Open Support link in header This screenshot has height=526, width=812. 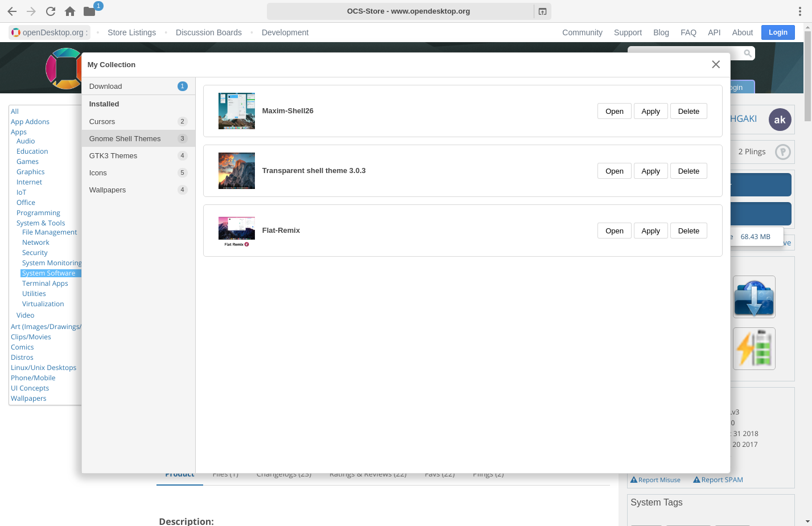[x=628, y=32]
